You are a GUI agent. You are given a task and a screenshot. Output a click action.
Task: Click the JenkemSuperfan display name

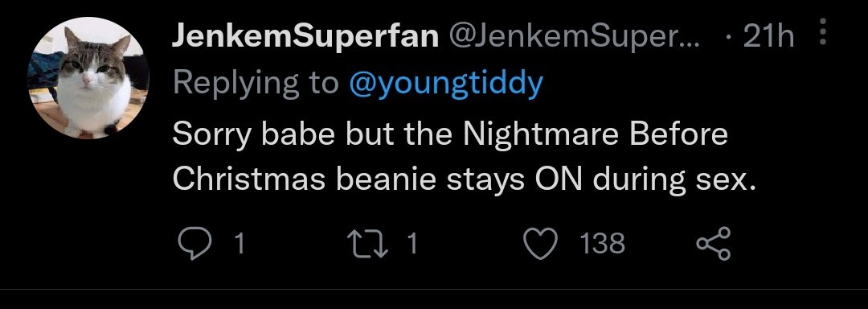305,38
